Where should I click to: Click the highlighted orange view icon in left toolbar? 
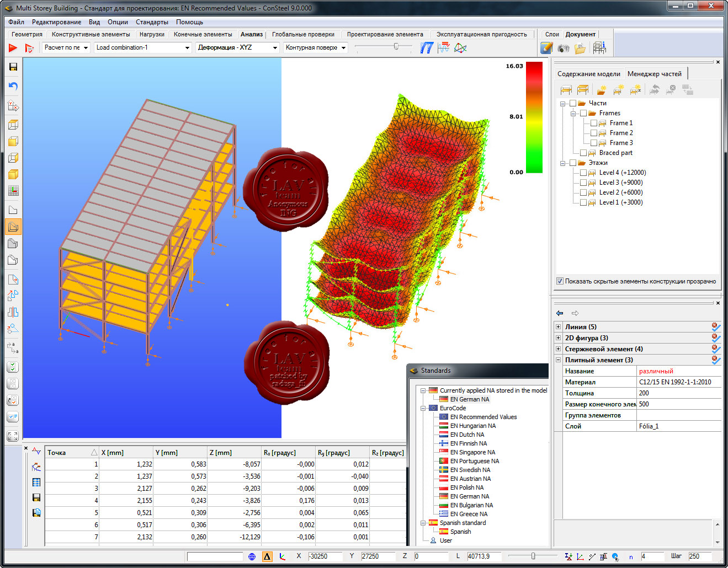point(13,227)
